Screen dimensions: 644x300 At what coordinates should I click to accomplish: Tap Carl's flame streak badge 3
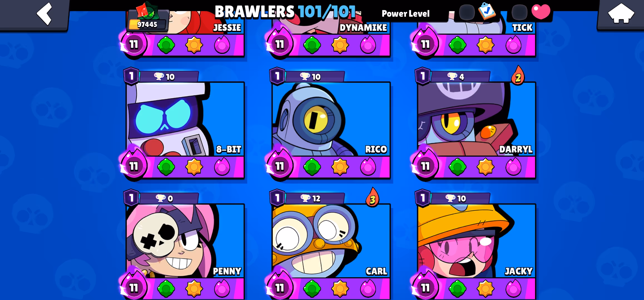point(373,198)
